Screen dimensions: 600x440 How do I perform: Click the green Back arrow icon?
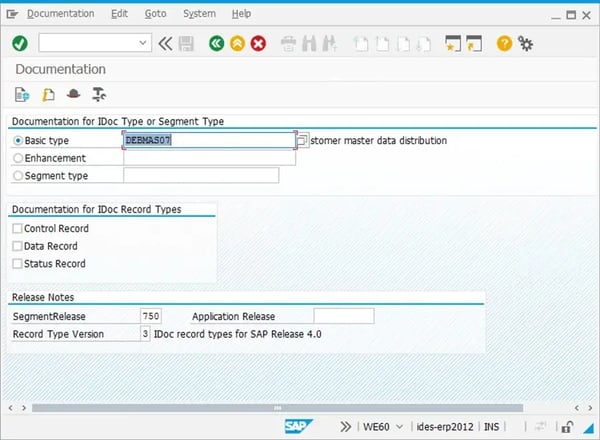point(217,43)
